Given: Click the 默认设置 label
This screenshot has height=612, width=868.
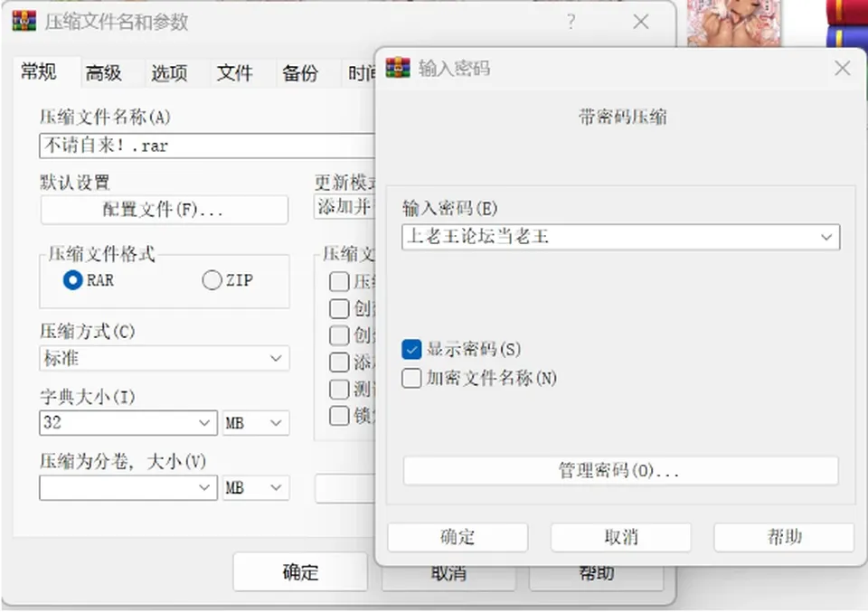Looking at the screenshot, I should click(x=75, y=182).
